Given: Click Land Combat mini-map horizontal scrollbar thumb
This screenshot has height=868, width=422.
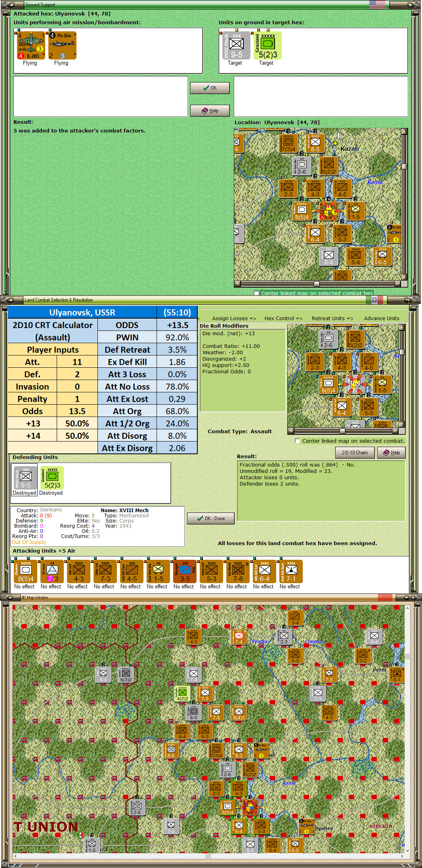Looking at the screenshot, I should click(x=342, y=431).
